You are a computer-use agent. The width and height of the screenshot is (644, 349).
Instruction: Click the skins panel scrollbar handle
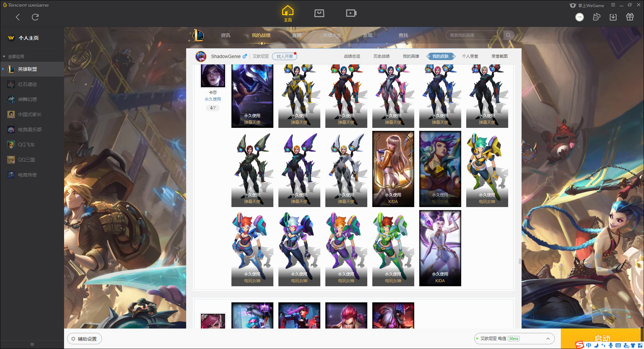coord(520,261)
